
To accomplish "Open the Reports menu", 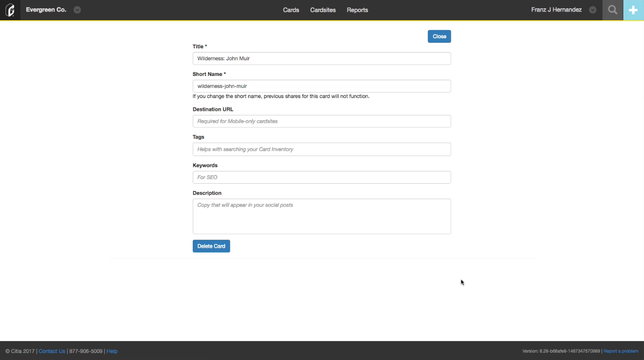I will 357,10.
